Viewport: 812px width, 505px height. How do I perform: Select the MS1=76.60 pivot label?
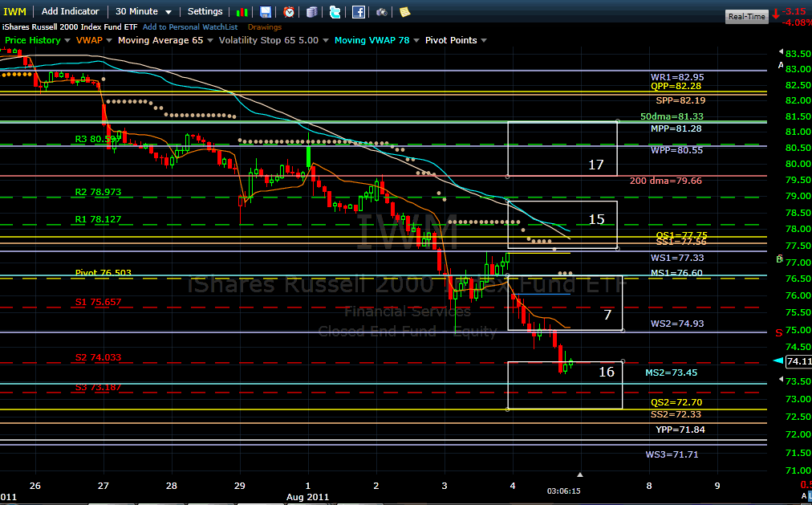(x=677, y=273)
